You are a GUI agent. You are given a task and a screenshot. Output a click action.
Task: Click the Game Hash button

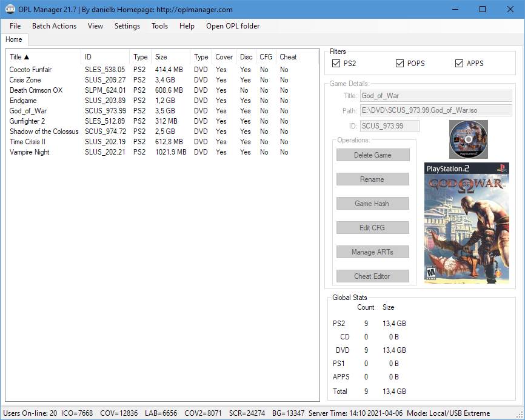point(373,204)
